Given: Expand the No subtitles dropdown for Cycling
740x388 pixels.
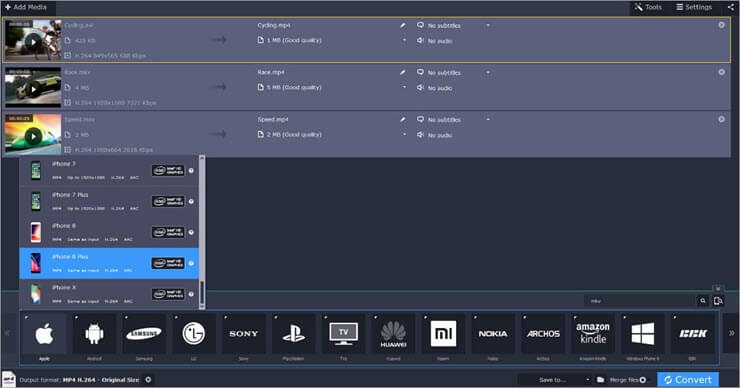Looking at the screenshot, I should click(x=488, y=25).
